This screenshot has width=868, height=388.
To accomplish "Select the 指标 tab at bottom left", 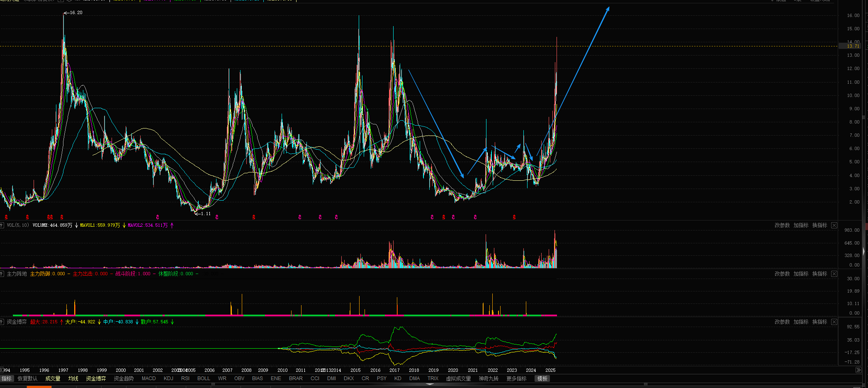I will pos(6,378).
